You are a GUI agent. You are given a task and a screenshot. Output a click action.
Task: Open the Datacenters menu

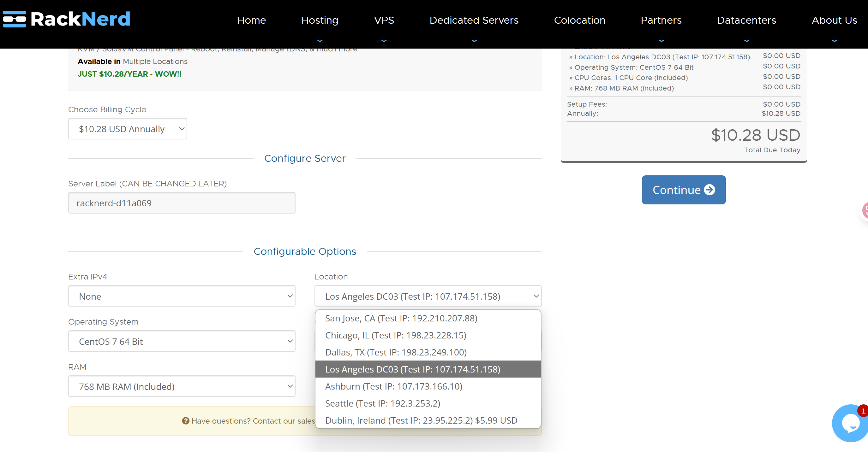pos(746,20)
